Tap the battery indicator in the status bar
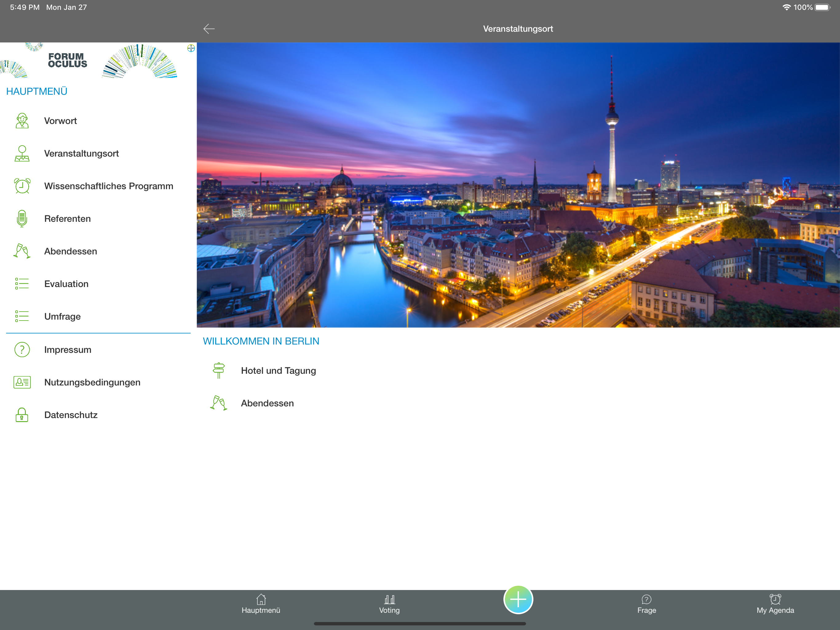Viewport: 840px width, 630px height. pyautogui.click(x=822, y=7)
